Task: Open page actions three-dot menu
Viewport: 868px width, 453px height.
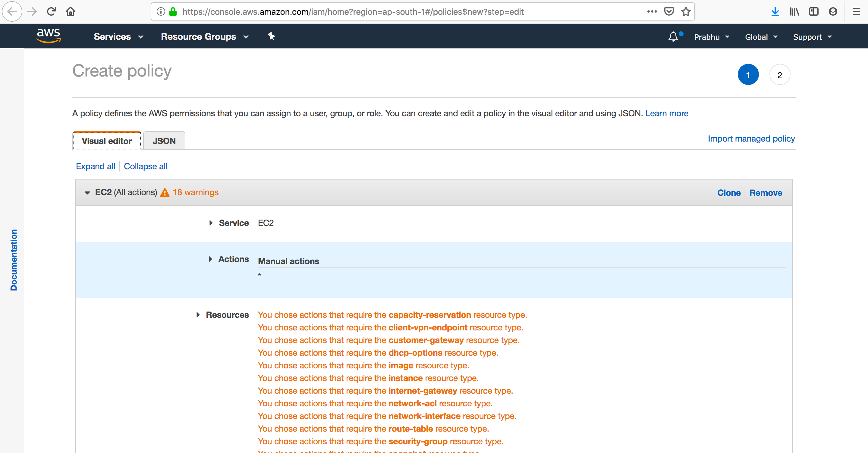Action: click(652, 12)
